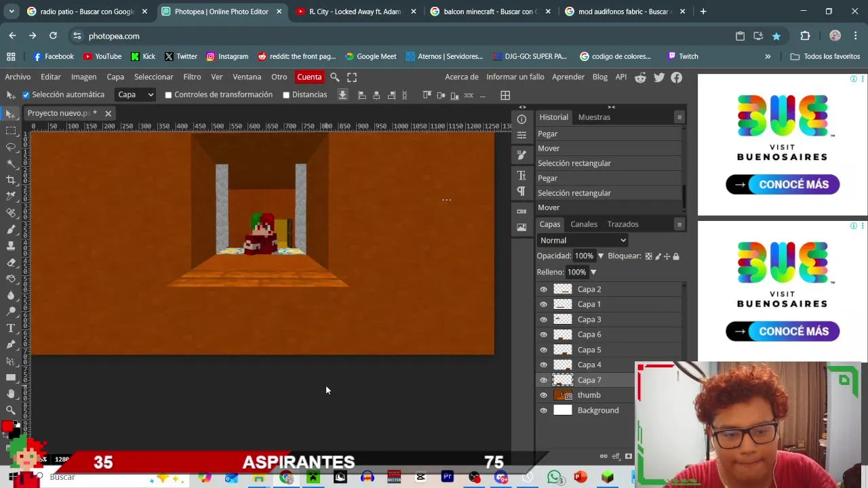Image resolution: width=868 pixels, height=488 pixels.
Task: Select the Hand tool
Action: pyautogui.click(x=11, y=394)
